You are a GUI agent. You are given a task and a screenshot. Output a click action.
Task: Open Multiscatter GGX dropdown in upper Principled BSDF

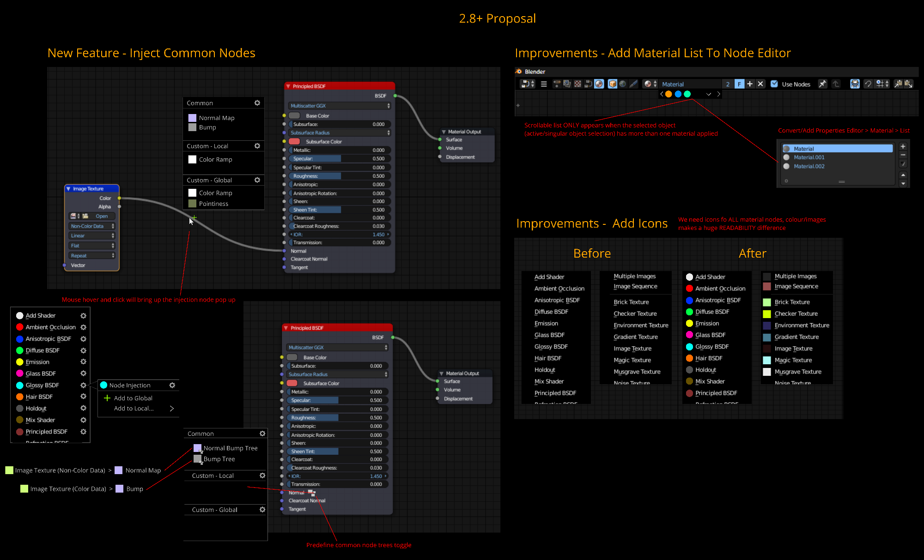coord(340,106)
